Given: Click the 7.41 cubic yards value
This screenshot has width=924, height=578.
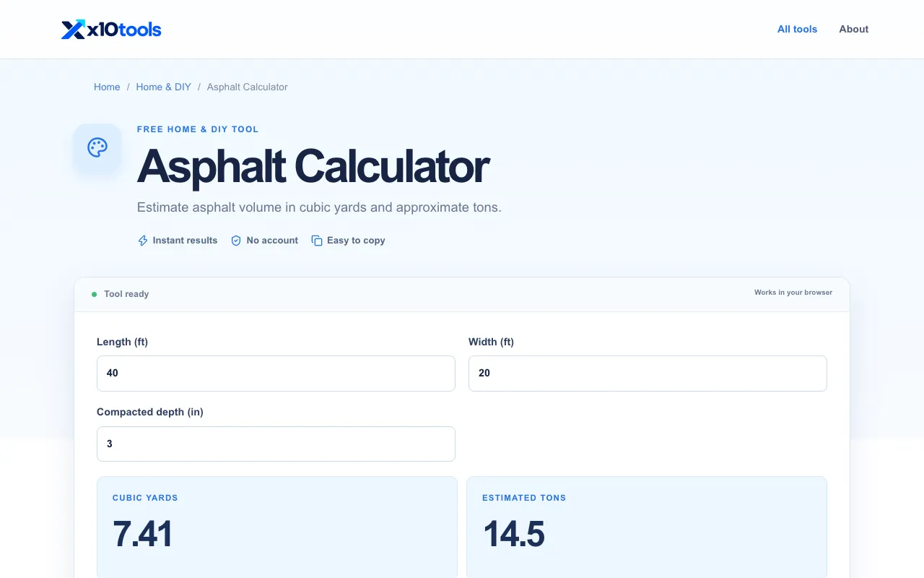Looking at the screenshot, I should click(143, 535).
